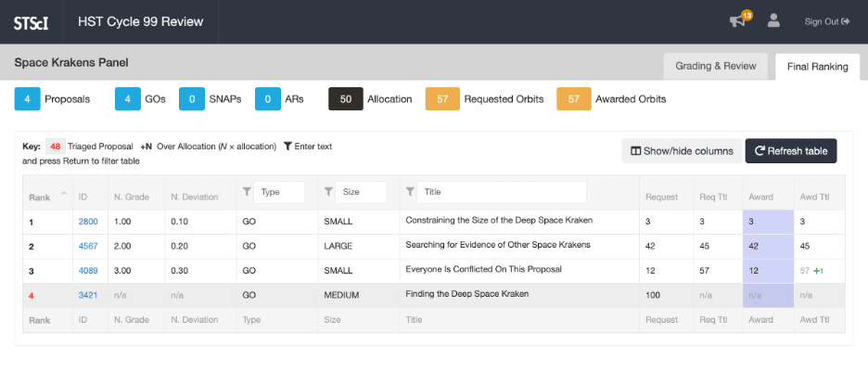Select the Final Ranking tab
Image resolution: width=868 pixels, height=371 pixels.
pyautogui.click(x=817, y=66)
